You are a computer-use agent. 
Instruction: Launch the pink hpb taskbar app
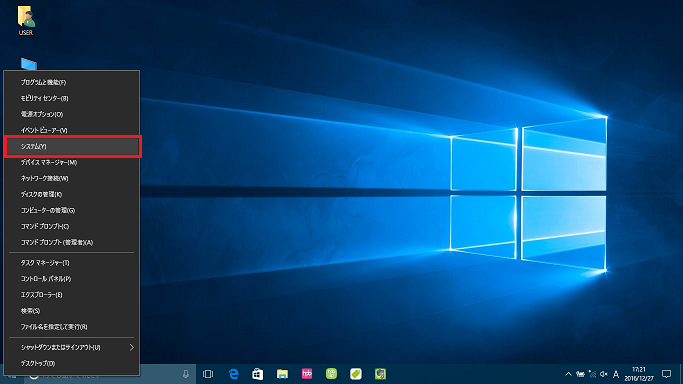tap(307, 374)
